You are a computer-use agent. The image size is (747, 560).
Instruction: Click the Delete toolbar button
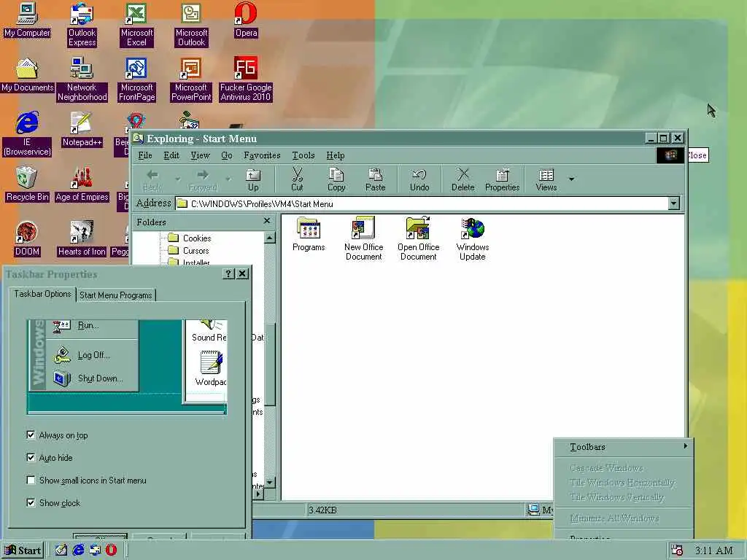(463, 180)
